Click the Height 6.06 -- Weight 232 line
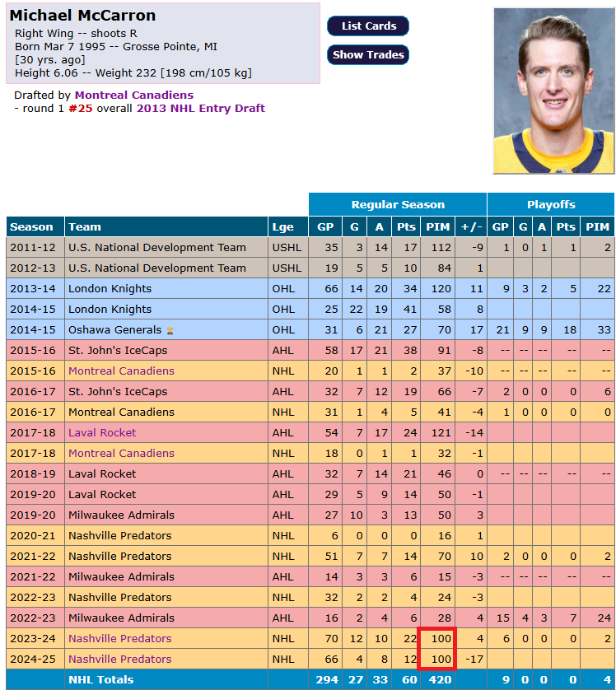Screen dimensions: 616x690 133,73
